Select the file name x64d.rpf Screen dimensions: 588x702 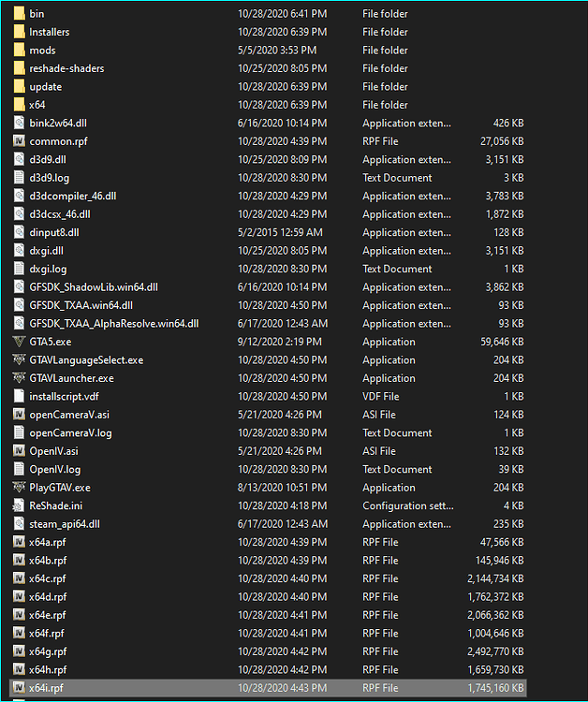48,597
